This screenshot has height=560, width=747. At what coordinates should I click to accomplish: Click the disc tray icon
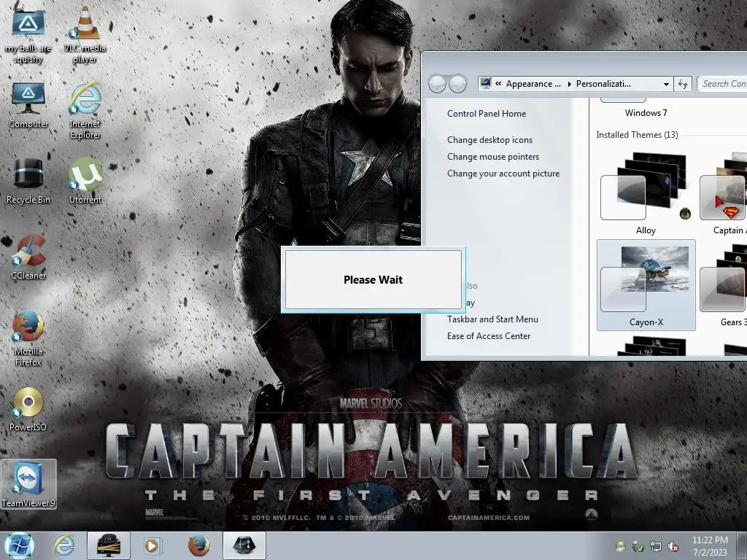pyautogui.click(x=620, y=547)
